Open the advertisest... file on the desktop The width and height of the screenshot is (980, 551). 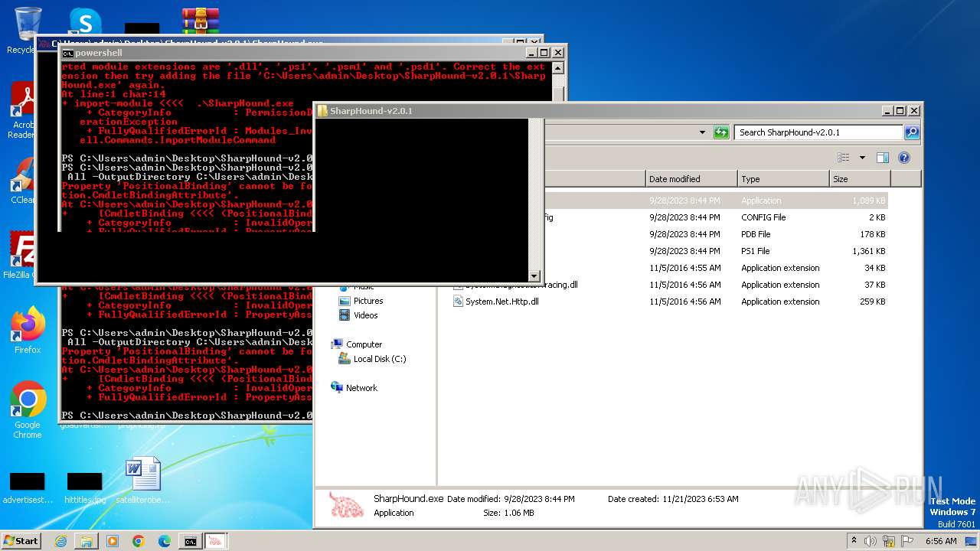28,487
